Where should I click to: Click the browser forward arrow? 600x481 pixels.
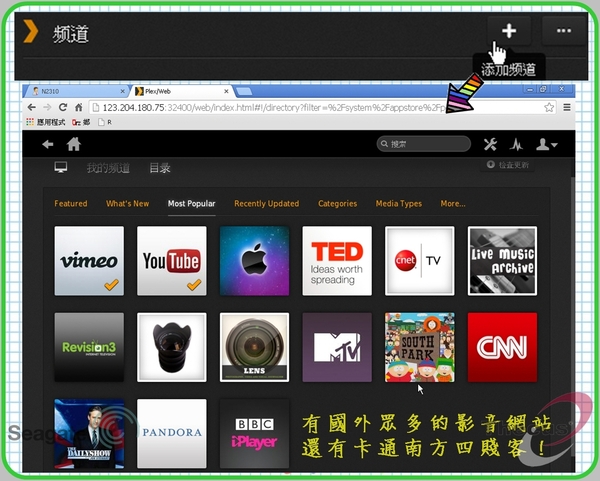point(47,108)
